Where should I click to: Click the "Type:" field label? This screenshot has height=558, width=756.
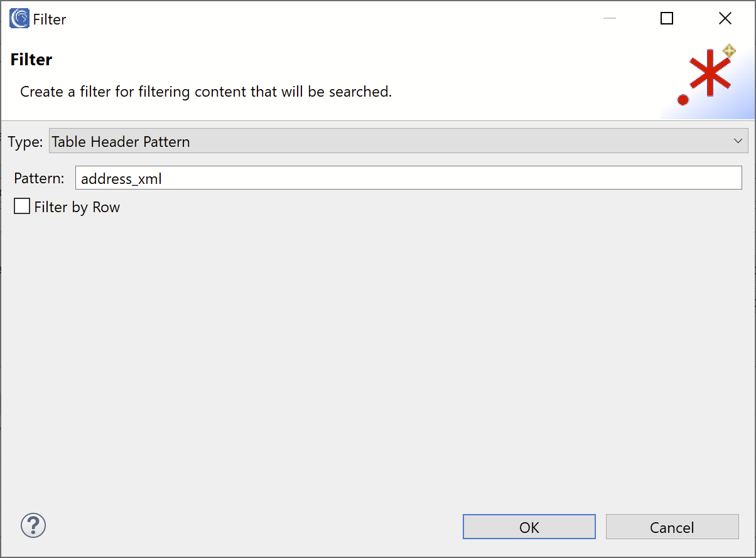[x=25, y=142]
